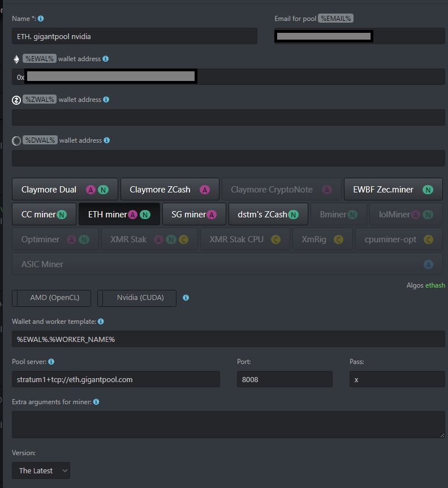Click the Extra arguments text area
This screenshot has width=448, height=488.
coord(228,425)
